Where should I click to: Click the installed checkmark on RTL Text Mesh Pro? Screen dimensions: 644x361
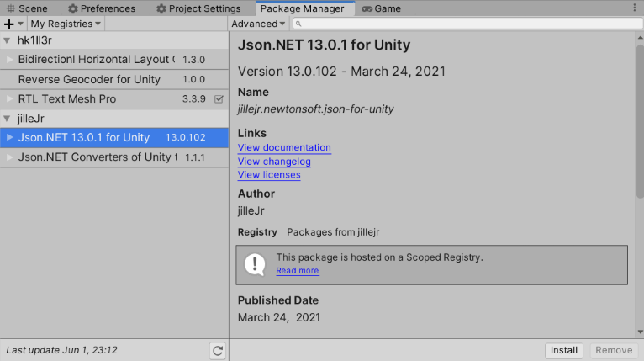[x=219, y=99]
